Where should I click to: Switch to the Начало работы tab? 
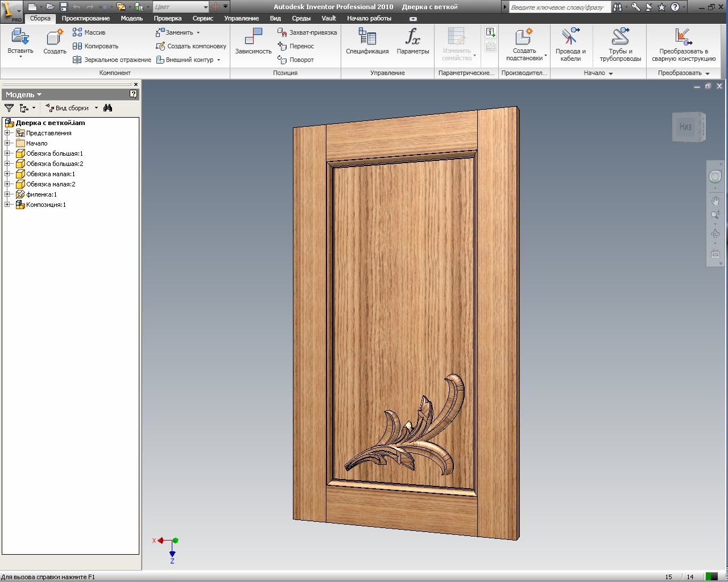click(369, 18)
